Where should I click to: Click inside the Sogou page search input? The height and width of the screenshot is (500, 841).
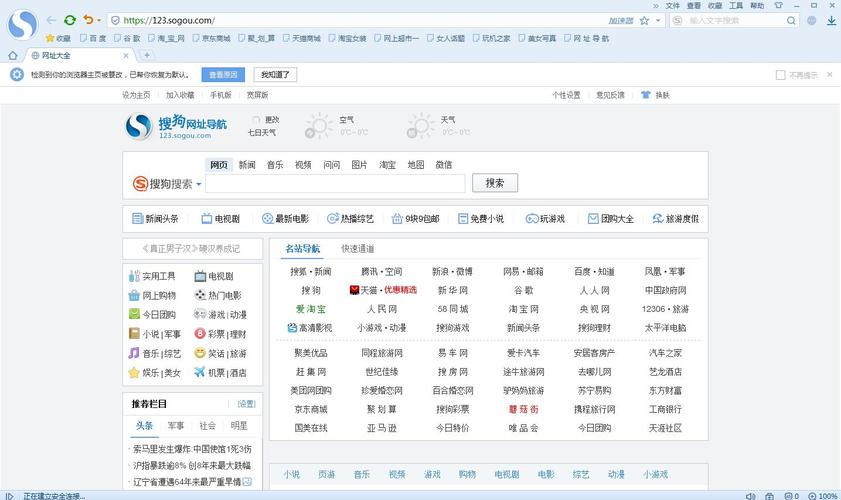[335, 183]
